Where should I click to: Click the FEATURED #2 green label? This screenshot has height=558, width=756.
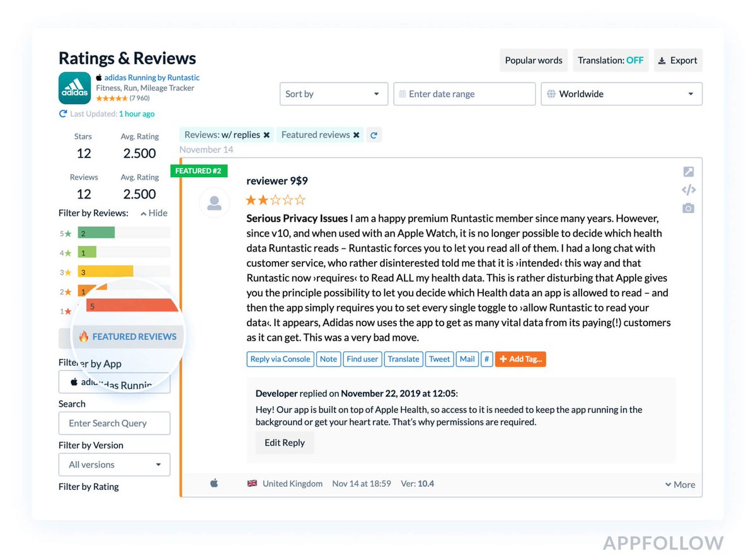click(x=199, y=171)
